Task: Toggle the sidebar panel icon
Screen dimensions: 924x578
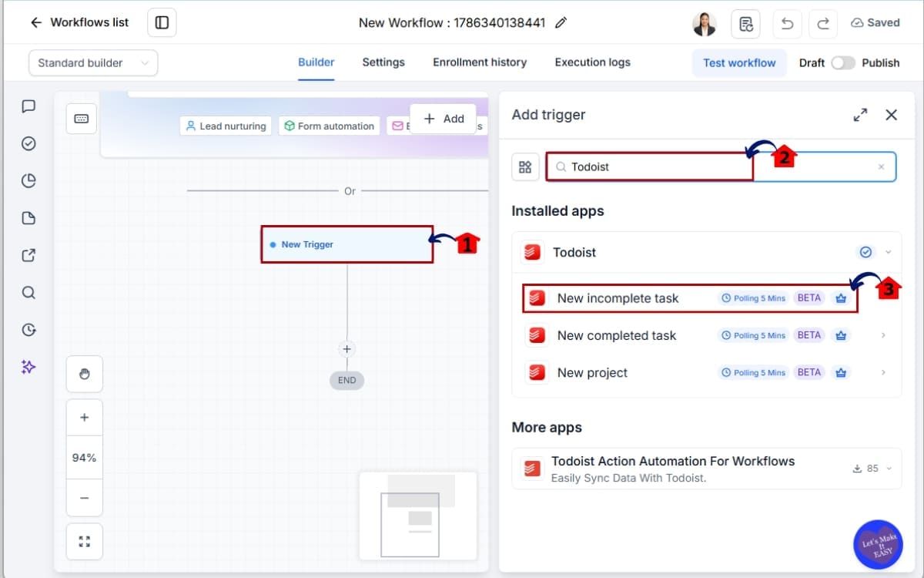Action: click(x=162, y=22)
